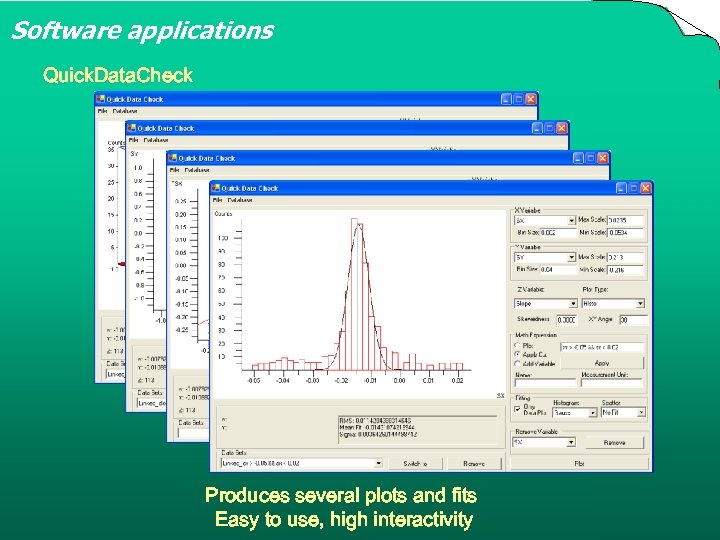Image resolution: width=720 pixels, height=540 pixels.
Task: Click the Skewedness value field
Action: coord(566,320)
